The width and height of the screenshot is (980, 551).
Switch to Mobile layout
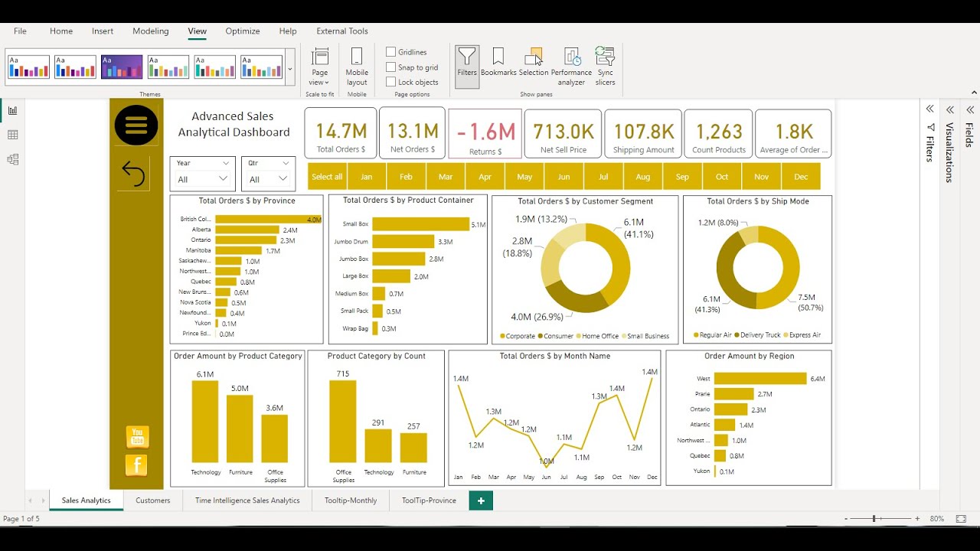(357, 67)
